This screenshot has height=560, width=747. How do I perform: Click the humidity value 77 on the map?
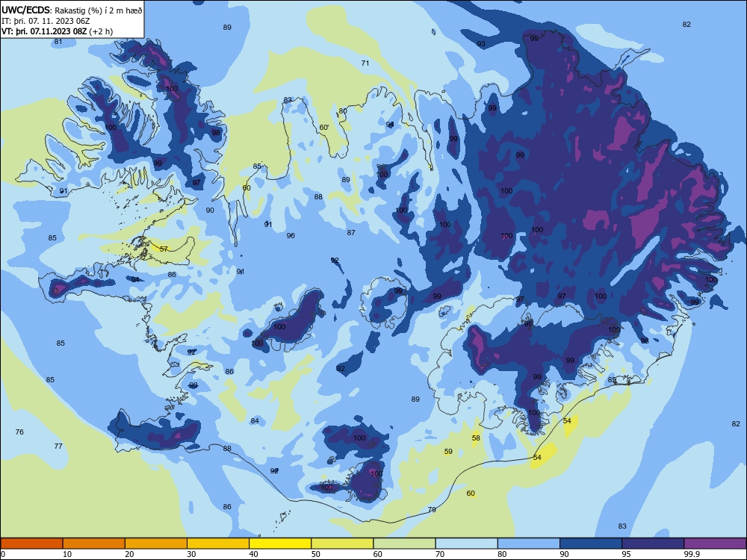coord(58,447)
